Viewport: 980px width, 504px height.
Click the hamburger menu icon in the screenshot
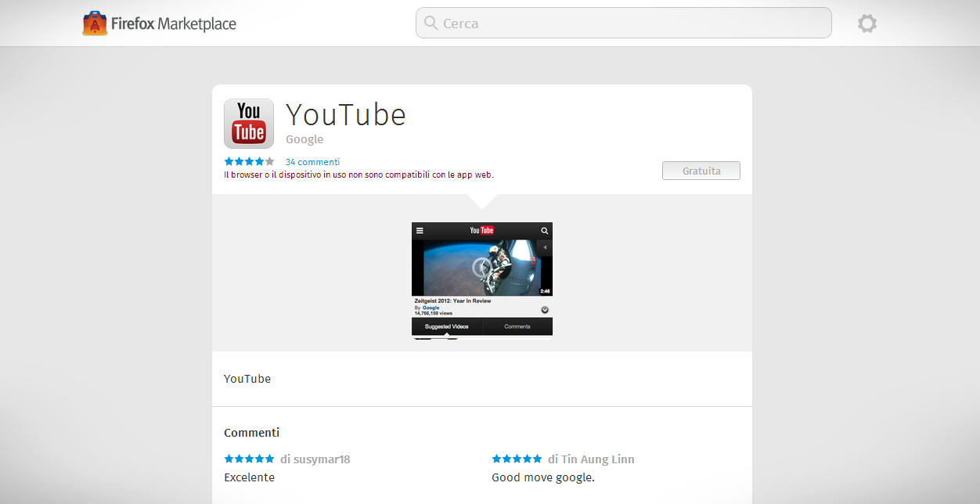(x=420, y=231)
